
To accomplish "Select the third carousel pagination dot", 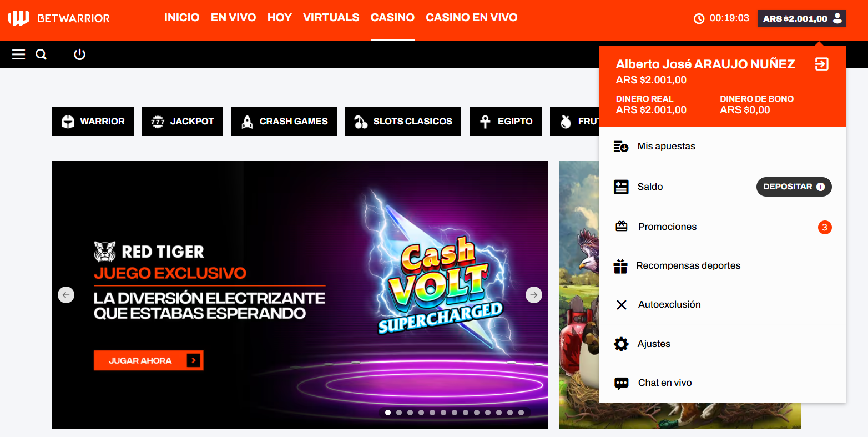I will [410, 413].
